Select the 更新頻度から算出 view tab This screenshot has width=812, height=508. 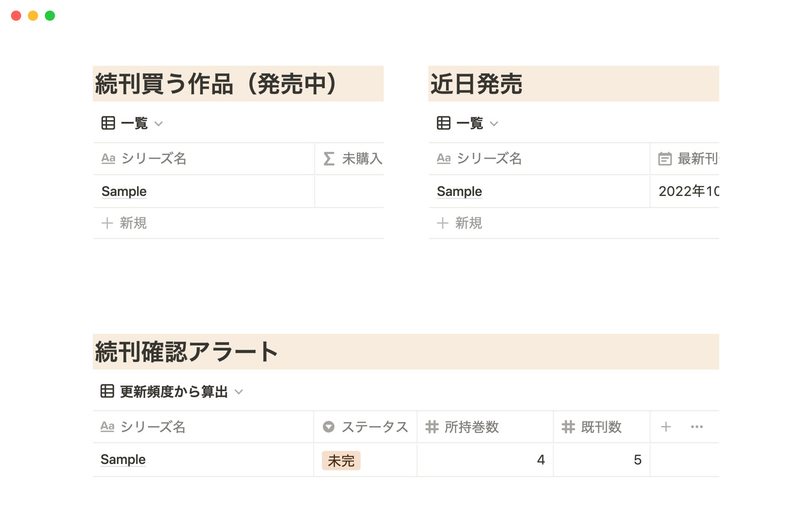point(174,392)
